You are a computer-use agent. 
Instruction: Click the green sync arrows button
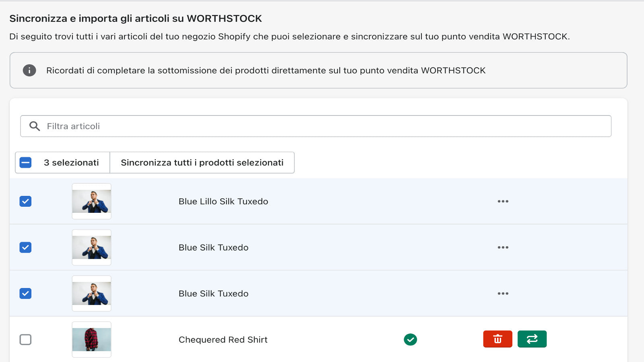coord(532,339)
